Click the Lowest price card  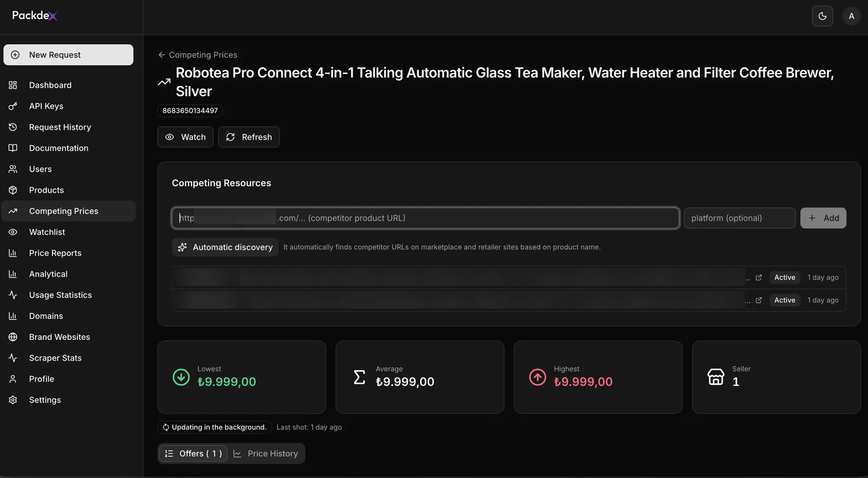tap(241, 377)
